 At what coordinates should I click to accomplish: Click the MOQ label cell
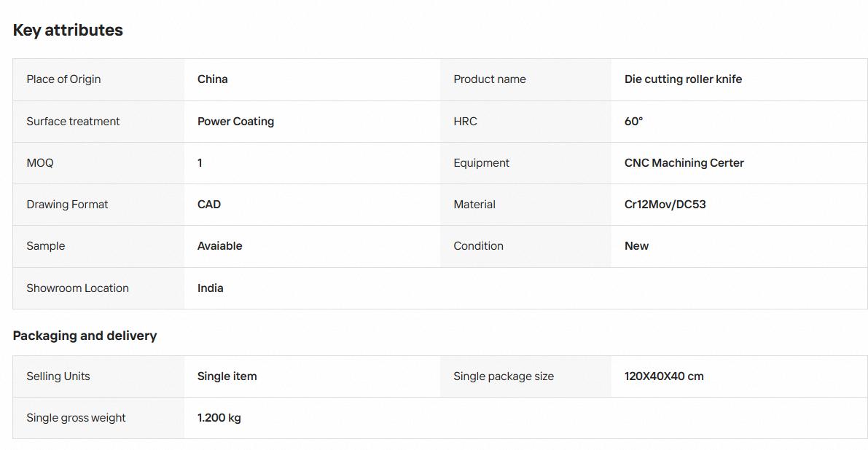(98, 163)
